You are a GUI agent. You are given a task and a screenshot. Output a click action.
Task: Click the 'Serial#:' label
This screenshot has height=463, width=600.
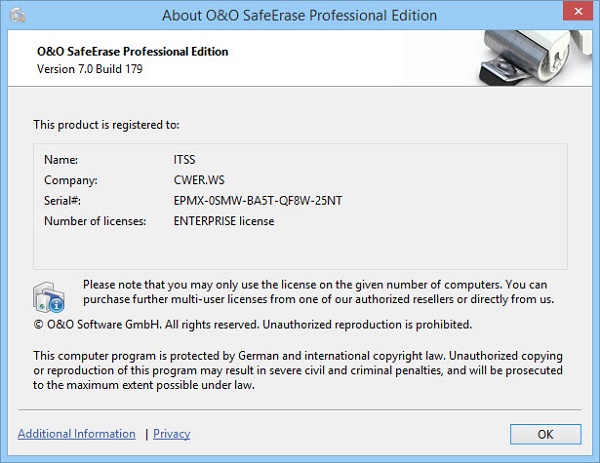coord(64,200)
